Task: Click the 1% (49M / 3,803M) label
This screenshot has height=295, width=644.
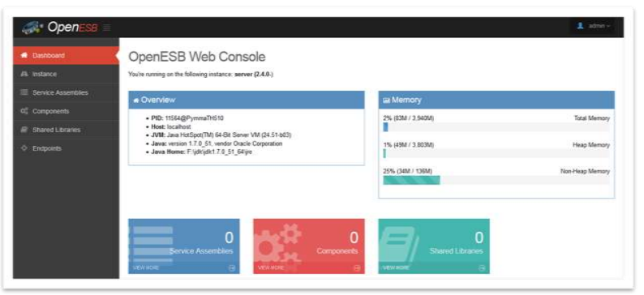Action: [409, 145]
